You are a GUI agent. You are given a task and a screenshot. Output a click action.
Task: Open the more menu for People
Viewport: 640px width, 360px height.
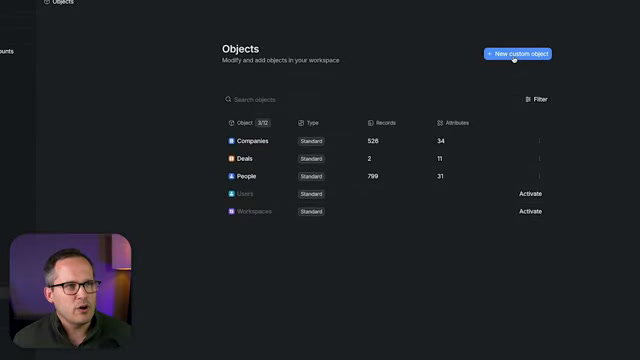pyautogui.click(x=539, y=176)
